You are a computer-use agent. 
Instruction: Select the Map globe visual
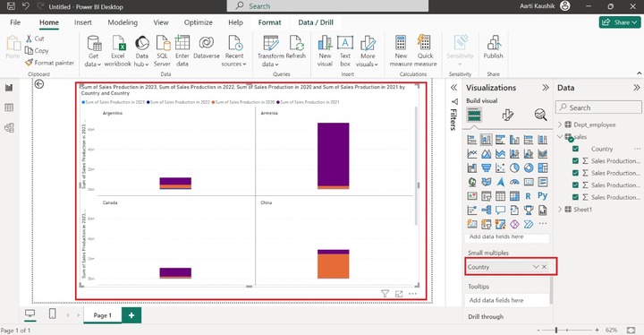(x=472, y=182)
